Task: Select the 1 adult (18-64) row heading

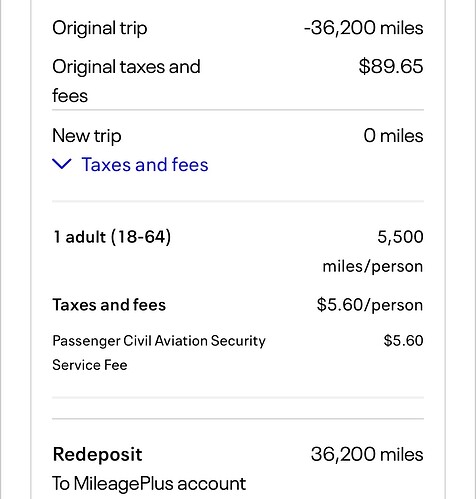Action: (x=112, y=237)
